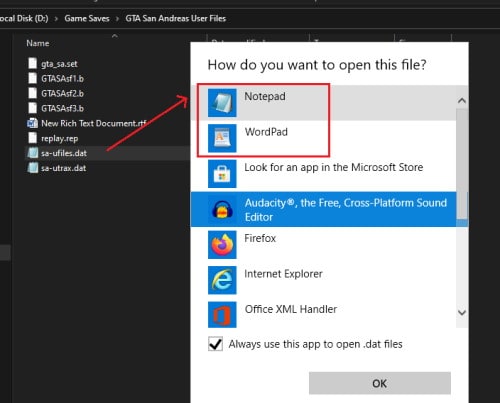Navigate to Local Disk (D:) breadcrumb

[24, 18]
